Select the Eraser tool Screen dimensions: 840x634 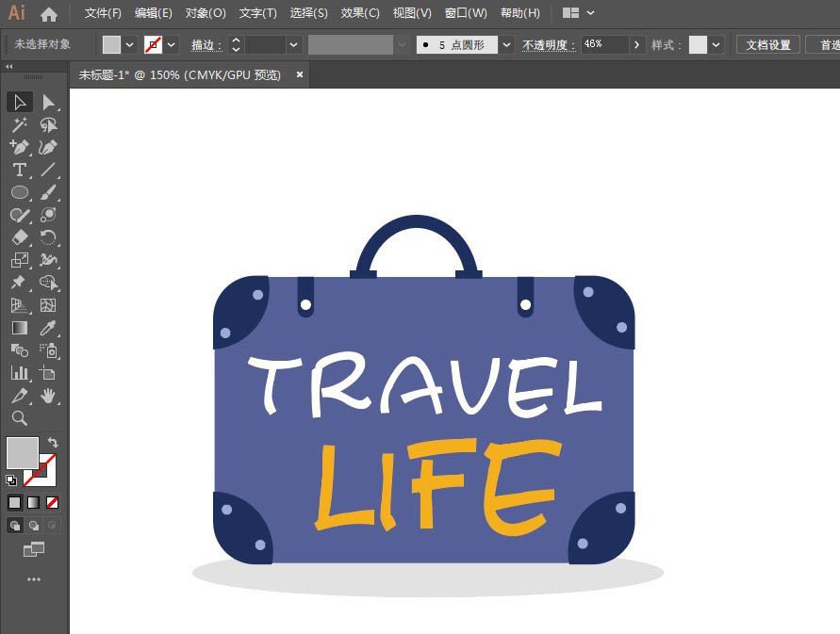20,237
